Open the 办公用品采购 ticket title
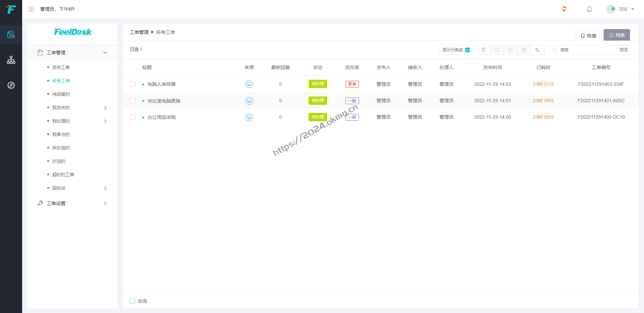This screenshot has height=313, width=644. point(161,117)
